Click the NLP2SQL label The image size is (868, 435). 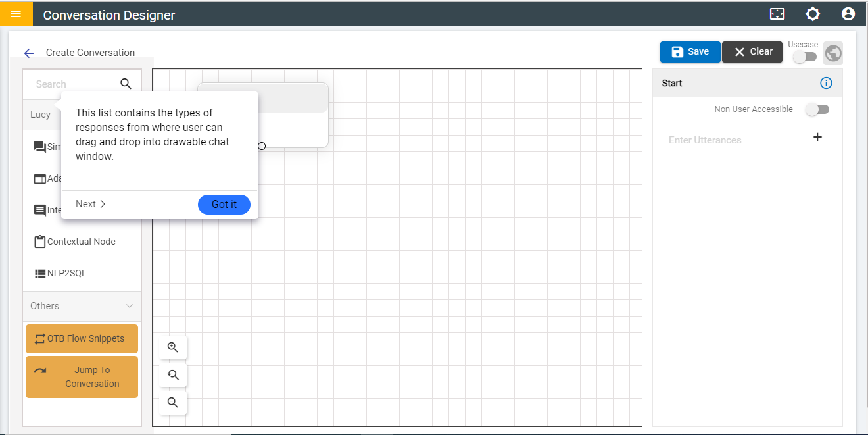[67, 273]
